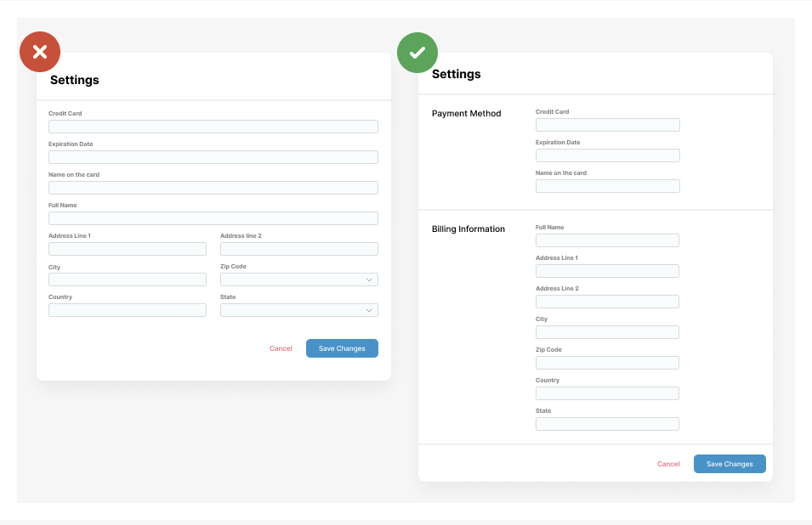
Task: Click Cancel in the left Settings form
Action: click(x=281, y=348)
